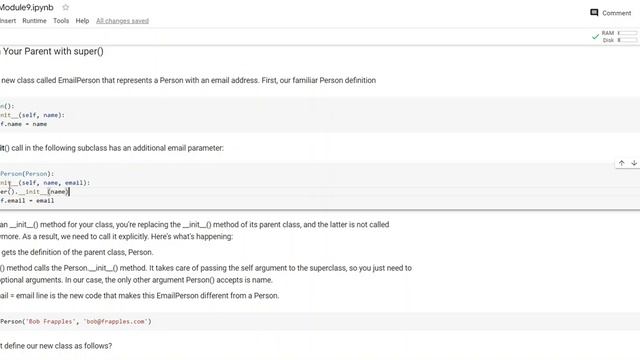Viewport: 640px width, 360px height.
Task: Star the Module9.ipynb notebook
Action: (65, 7)
